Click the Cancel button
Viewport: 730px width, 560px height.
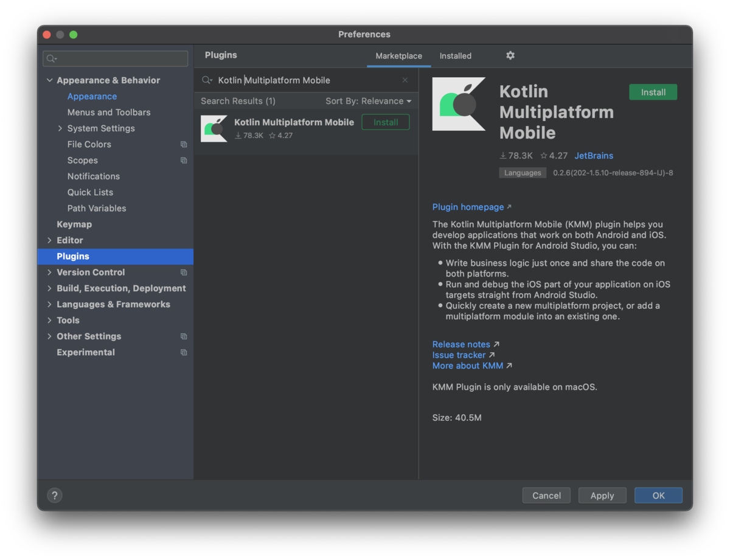point(546,496)
